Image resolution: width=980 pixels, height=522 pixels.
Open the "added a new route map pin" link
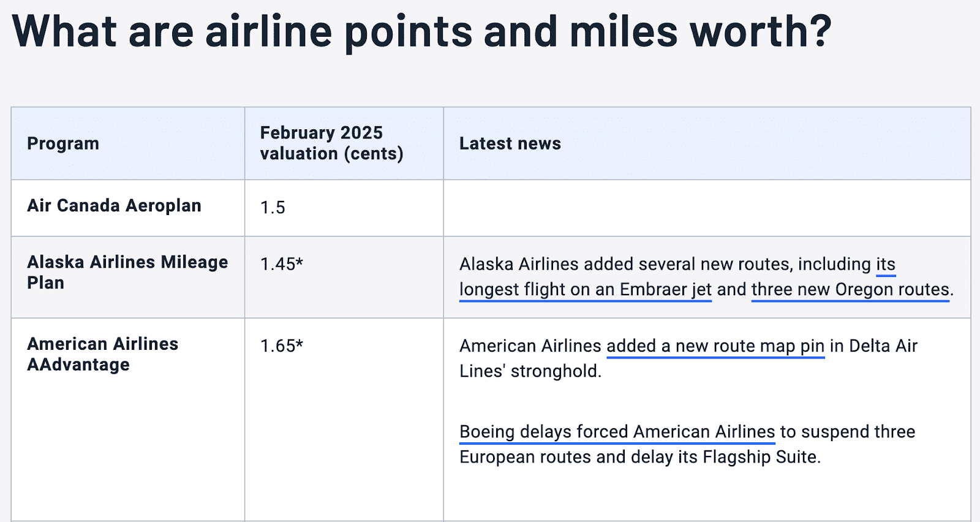715,346
